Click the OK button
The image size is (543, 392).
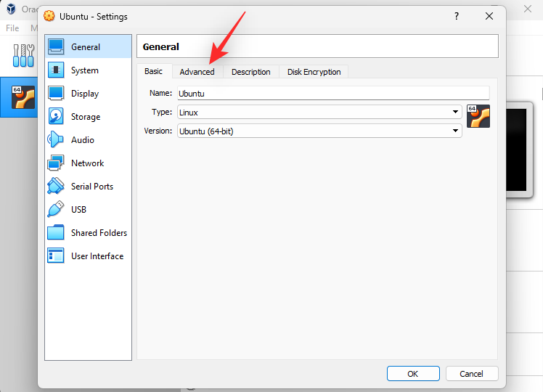pyautogui.click(x=412, y=374)
